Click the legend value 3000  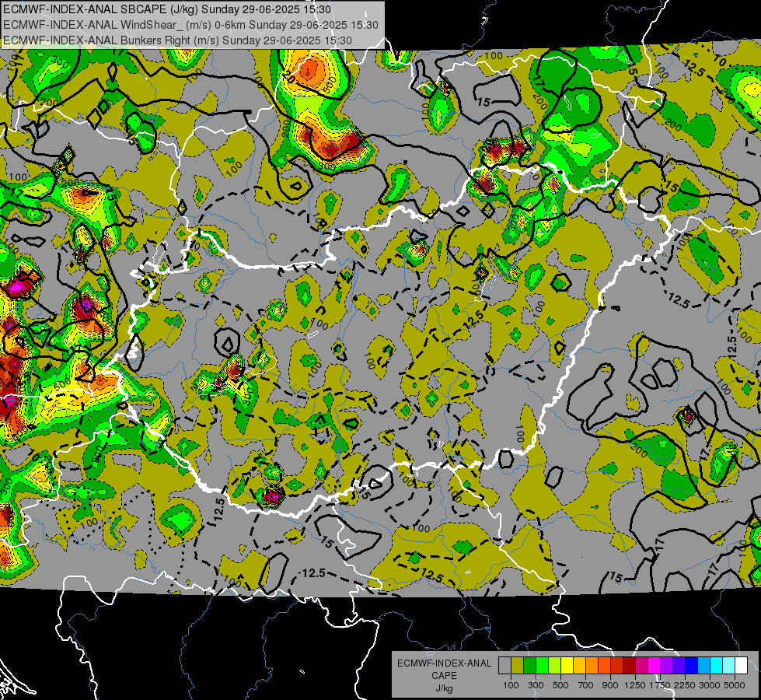[x=710, y=685]
